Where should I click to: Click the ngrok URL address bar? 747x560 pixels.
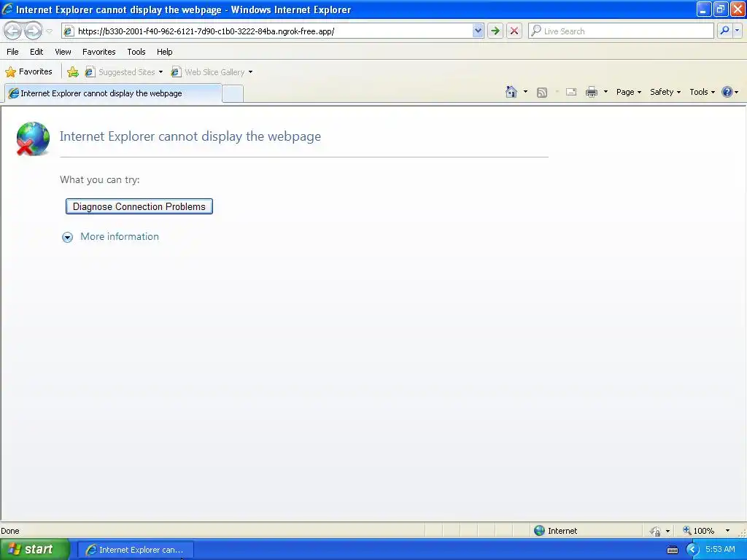tap(273, 31)
